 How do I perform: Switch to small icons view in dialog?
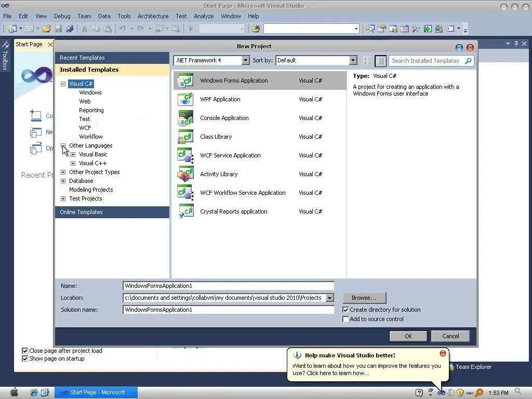click(367, 61)
